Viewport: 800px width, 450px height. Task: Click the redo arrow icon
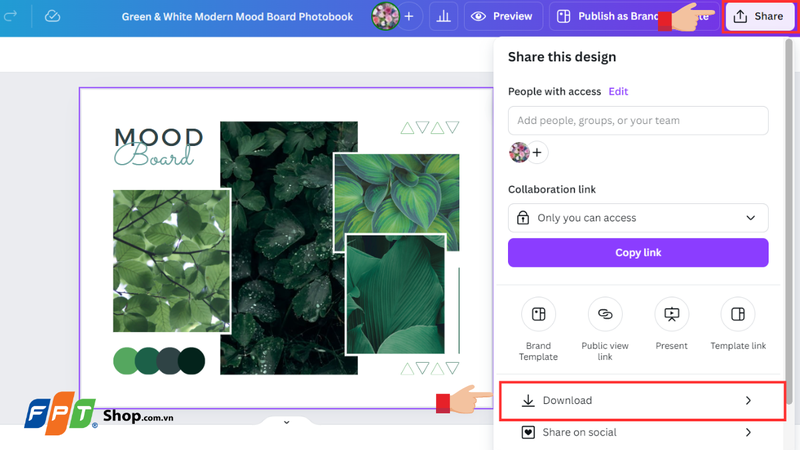coord(10,16)
